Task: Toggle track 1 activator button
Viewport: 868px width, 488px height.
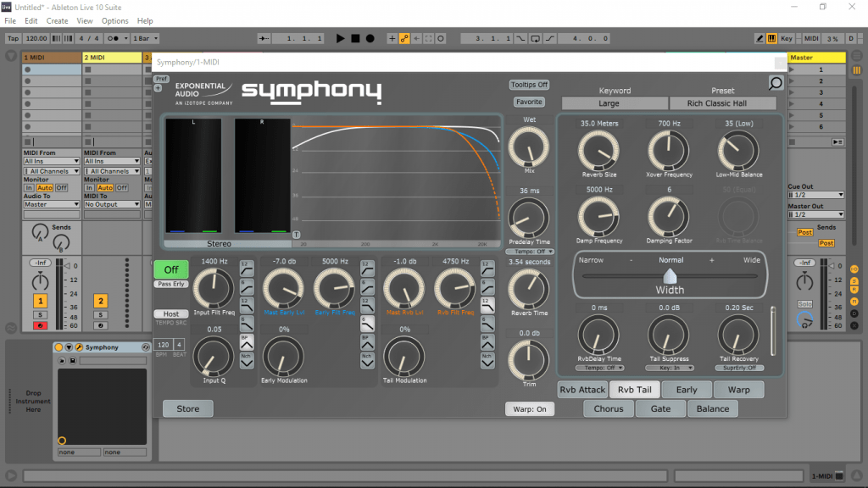Action: pos(40,301)
